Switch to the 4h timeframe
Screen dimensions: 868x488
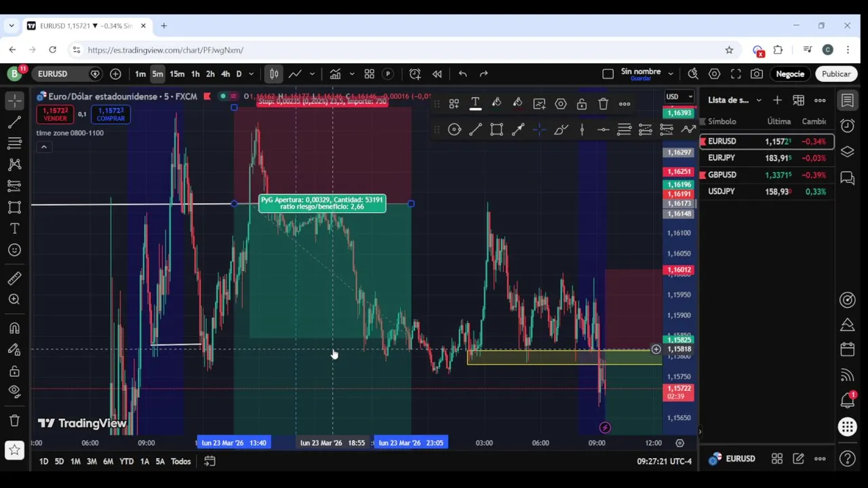(x=225, y=74)
